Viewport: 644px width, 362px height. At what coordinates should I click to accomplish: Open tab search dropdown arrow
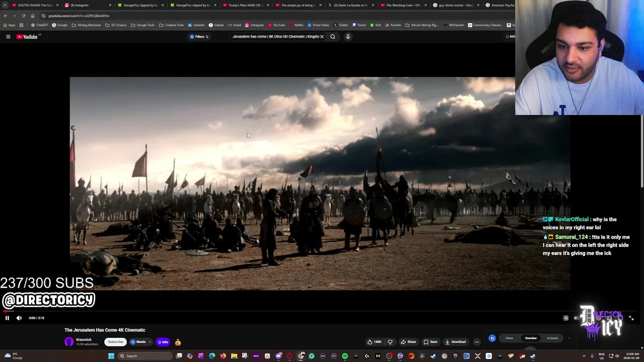tap(5, 5)
